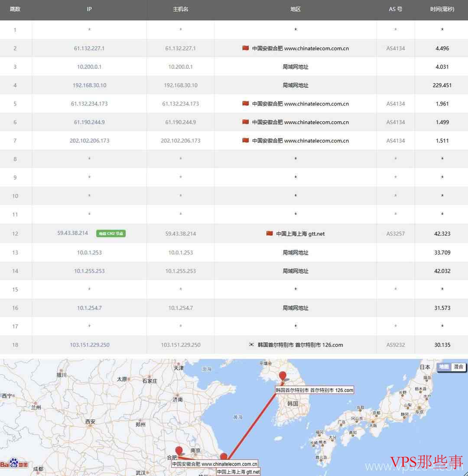Click IP link 10.0.1.253

coord(89,253)
